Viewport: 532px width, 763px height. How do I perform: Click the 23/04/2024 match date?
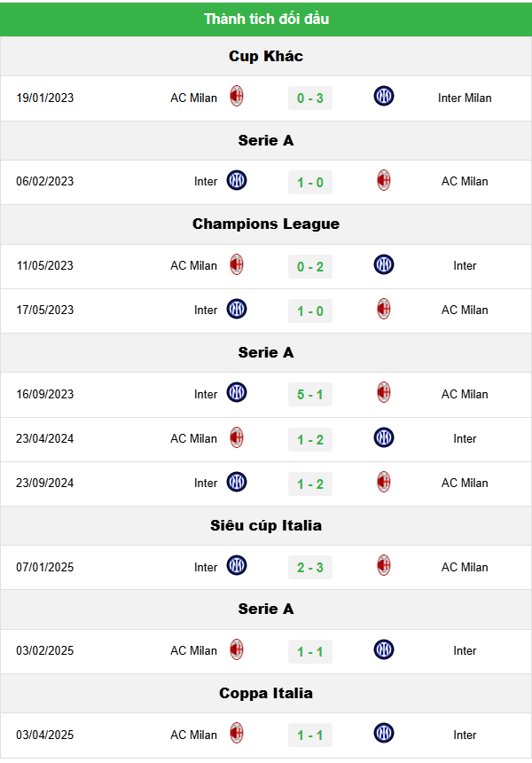coord(45,438)
